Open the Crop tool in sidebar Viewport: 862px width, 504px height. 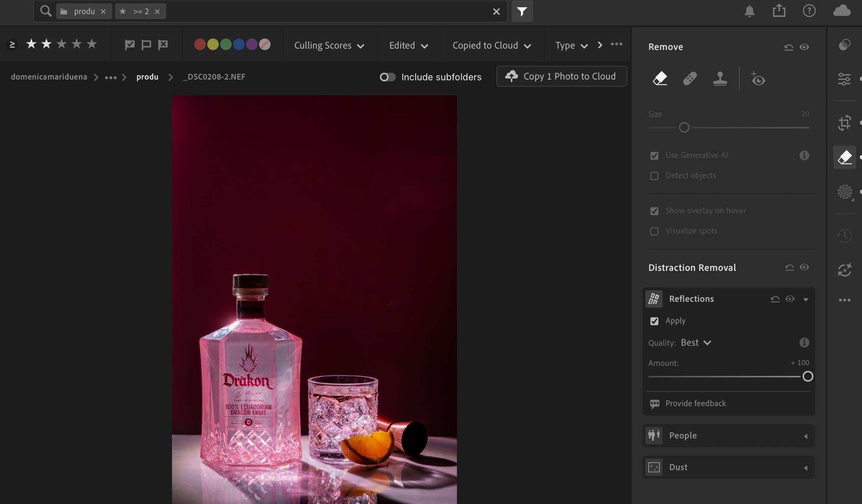(x=844, y=123)
